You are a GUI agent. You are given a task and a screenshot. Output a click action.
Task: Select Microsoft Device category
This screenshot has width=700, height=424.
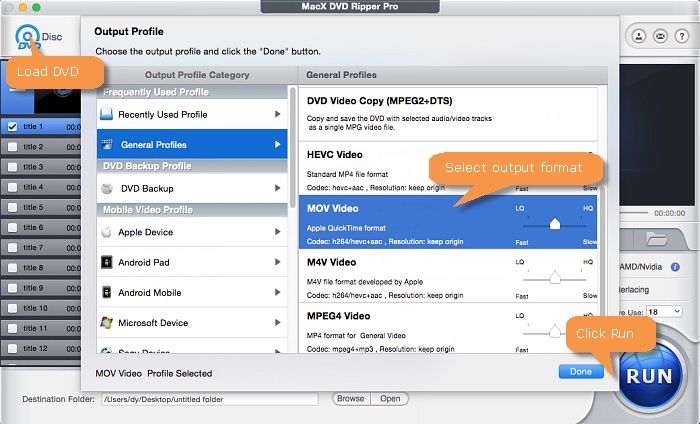[192, 322]
